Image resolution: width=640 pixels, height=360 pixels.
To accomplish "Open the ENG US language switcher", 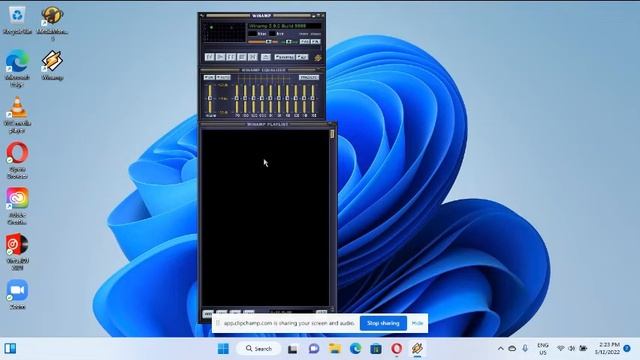I will pyautogui.click(x=543, y=349).
